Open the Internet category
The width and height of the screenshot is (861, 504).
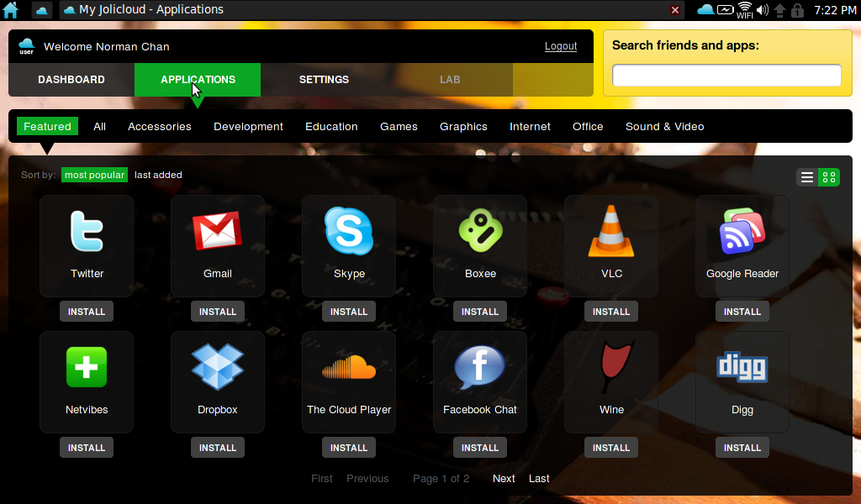coord(530,126)
